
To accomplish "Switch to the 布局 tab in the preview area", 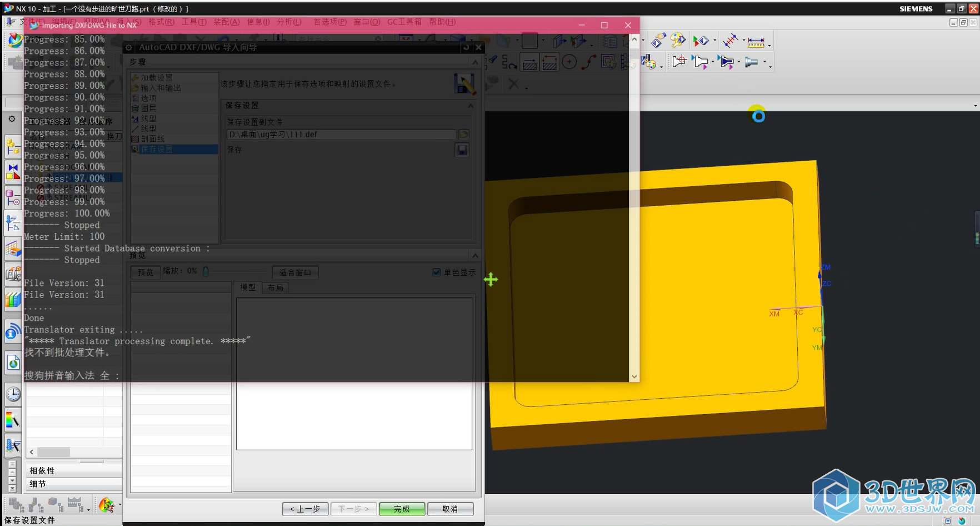I will click(276, 287).
